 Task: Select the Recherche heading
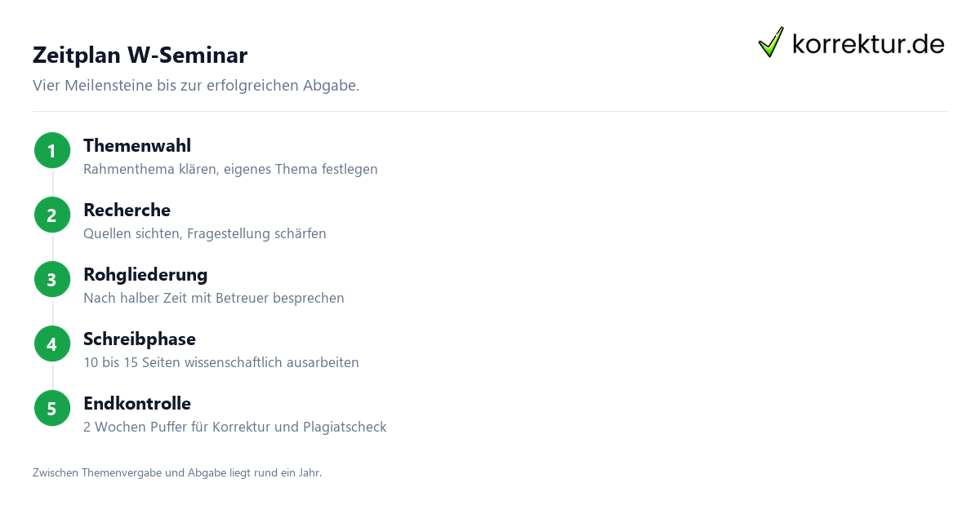pos(127,210)
